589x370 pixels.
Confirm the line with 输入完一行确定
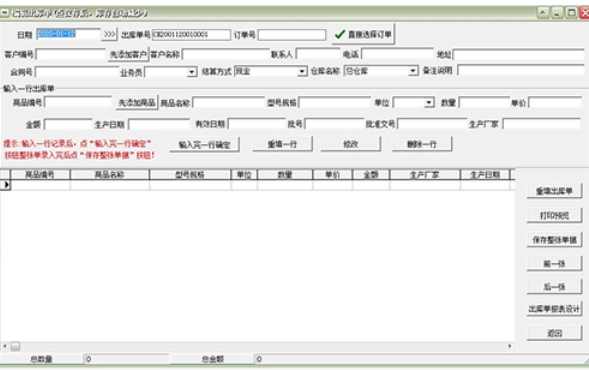[204, 145]
